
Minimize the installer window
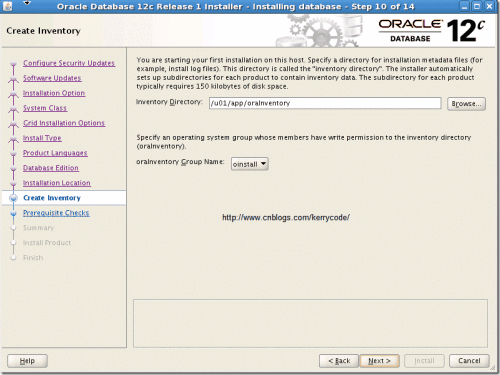(464, 6)
